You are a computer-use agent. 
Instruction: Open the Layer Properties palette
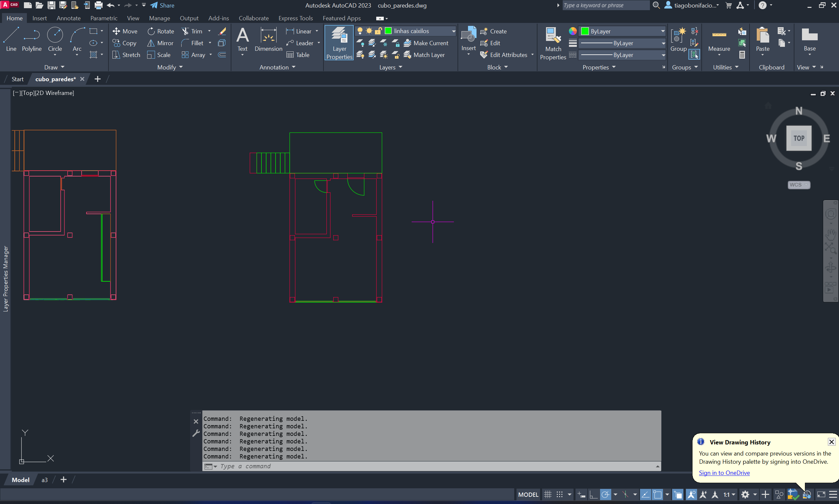point(339,43)
